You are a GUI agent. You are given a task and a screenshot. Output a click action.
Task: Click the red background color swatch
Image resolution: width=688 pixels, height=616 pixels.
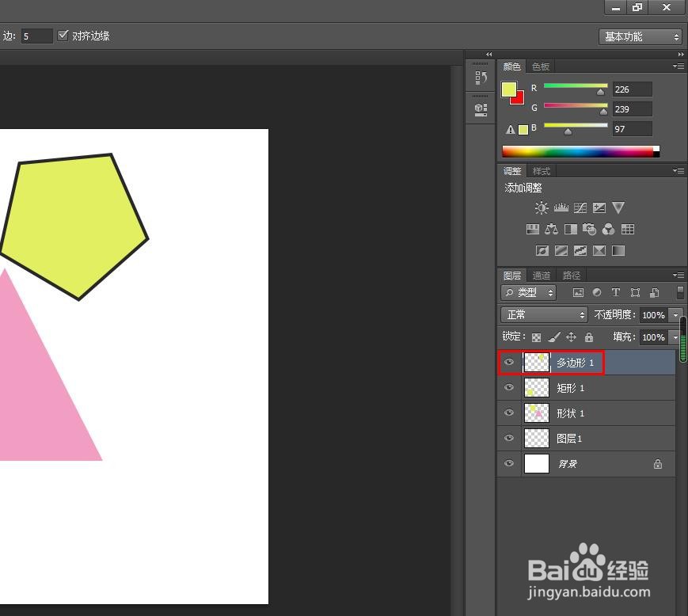(x=519, y=99)
